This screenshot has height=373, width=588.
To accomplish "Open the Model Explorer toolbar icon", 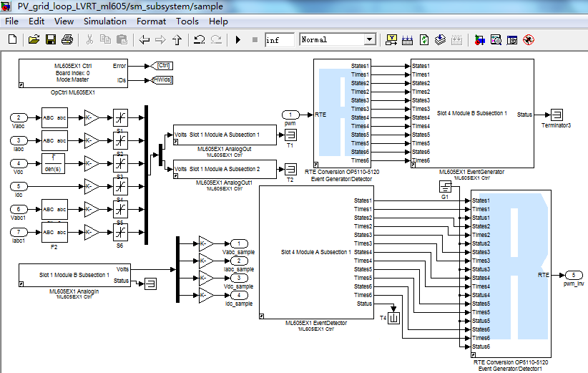I will (496, 40).
